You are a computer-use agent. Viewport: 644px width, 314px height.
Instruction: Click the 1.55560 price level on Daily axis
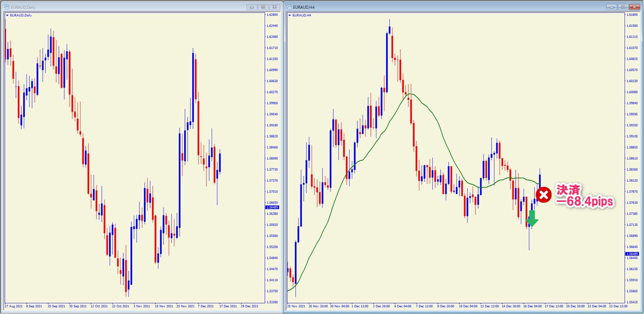coord(272,236)
